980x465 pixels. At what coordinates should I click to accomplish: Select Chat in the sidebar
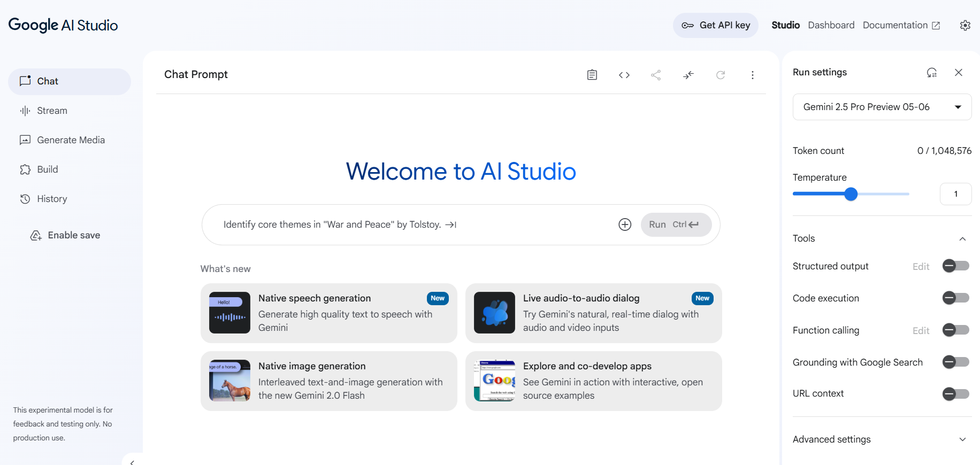pyautogui.click(x=70, y=81)
